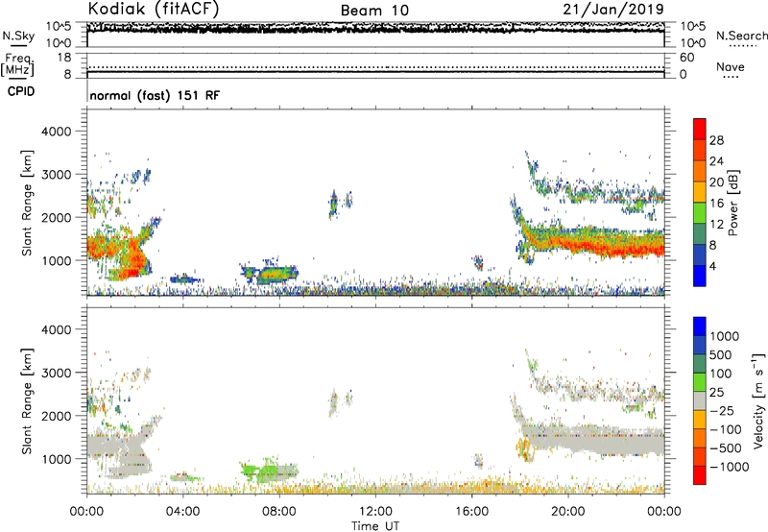Click the "2000" tick of the velocity panel

coord(57,416)
